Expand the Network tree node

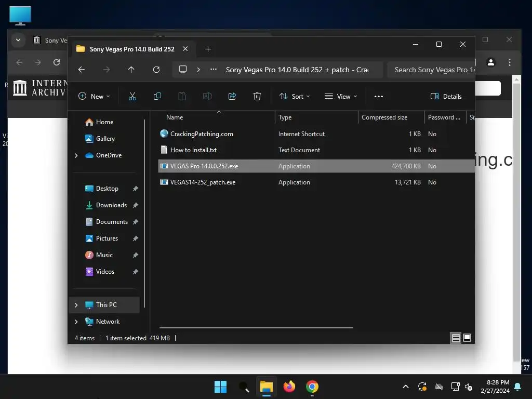pos(76,322)
